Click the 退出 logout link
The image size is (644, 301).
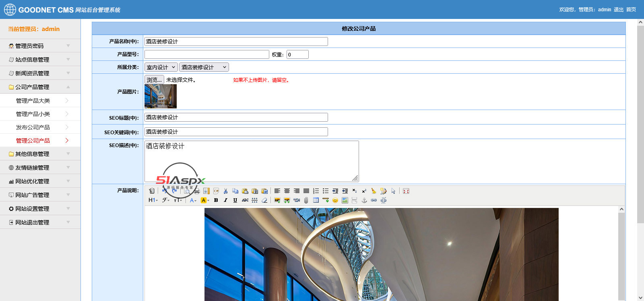[619, 10]
